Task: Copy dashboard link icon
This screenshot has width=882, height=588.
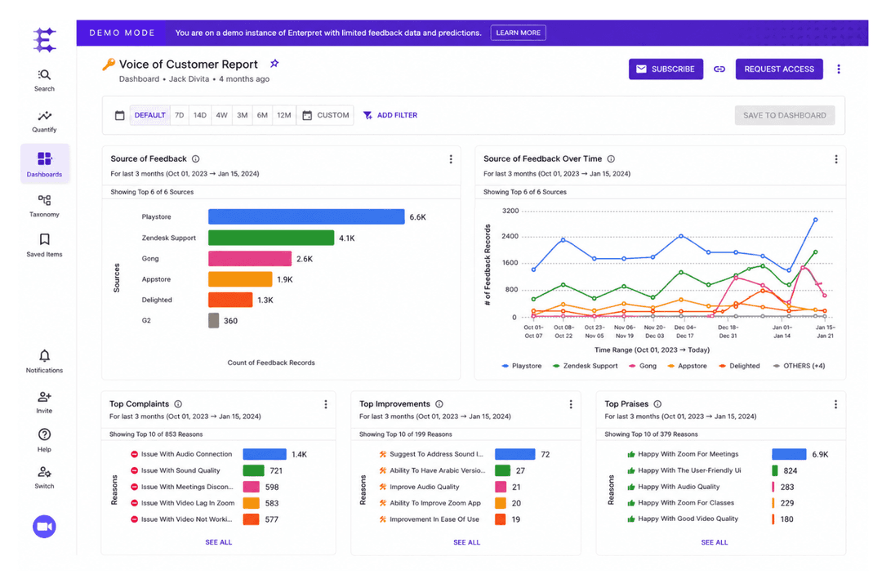Action: (x=719, y=69)
